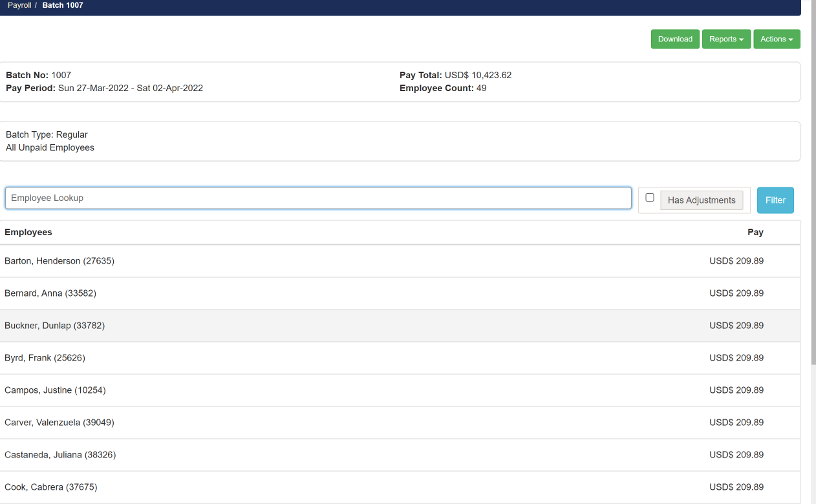The image size is (816, 504).
Task: Click the page scrollbar on the right
Action: [x=811, y=194]
